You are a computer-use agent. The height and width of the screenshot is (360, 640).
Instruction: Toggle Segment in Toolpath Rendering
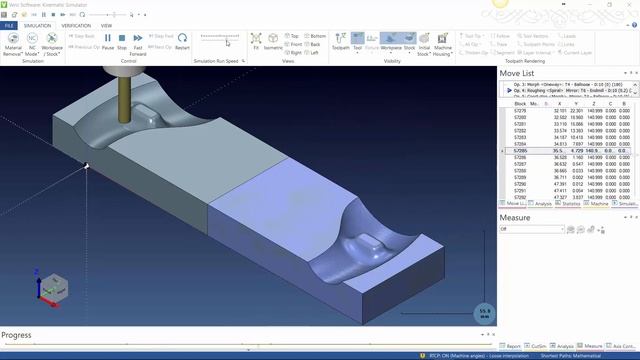tap(502, 53)
